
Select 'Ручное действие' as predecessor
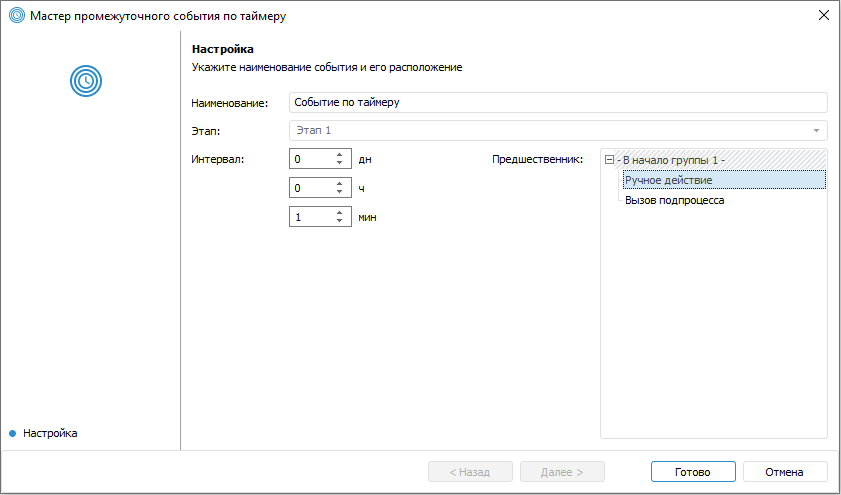coord(668,180)
